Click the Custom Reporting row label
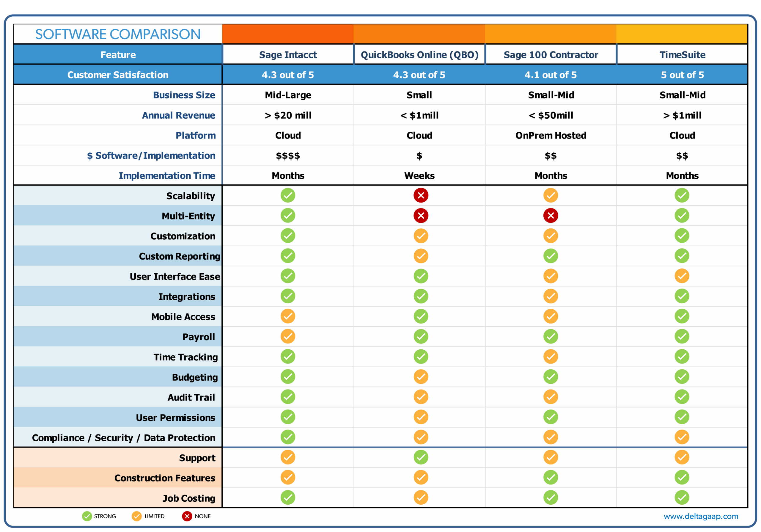The height and width of the screenshot is (532, 761). tap(180, 256)
